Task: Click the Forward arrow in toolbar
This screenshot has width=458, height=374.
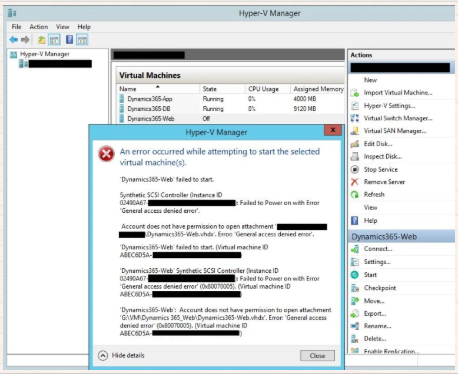Action: (25, 40)
